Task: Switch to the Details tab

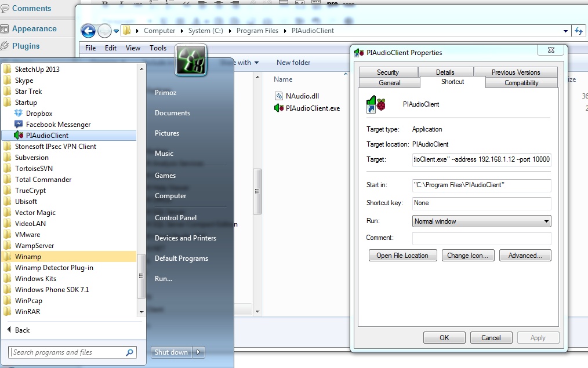Action: (445, 72)
